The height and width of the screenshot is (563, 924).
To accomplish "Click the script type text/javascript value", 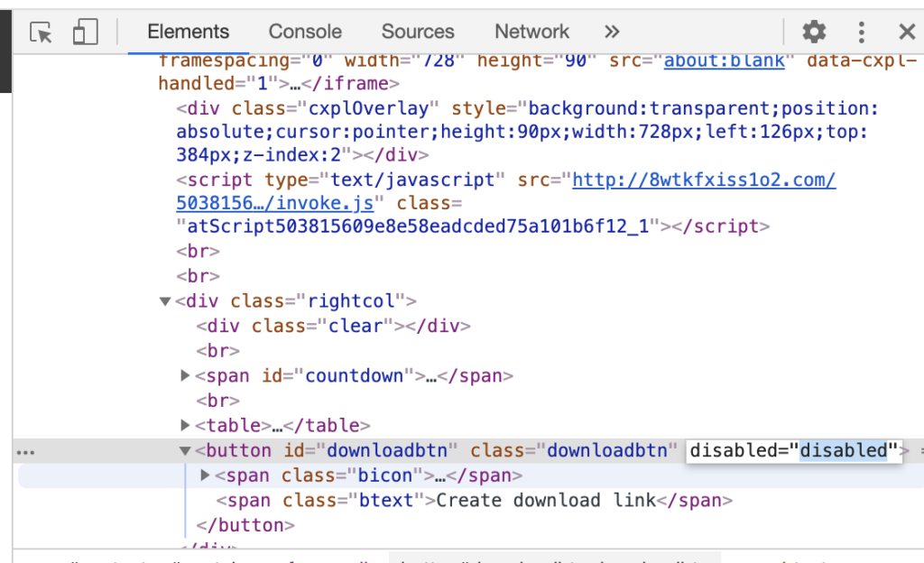I will coord(411,180).
